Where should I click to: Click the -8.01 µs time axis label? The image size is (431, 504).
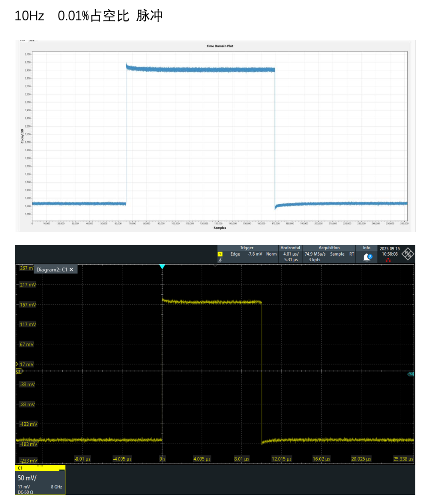coord(82,459)
